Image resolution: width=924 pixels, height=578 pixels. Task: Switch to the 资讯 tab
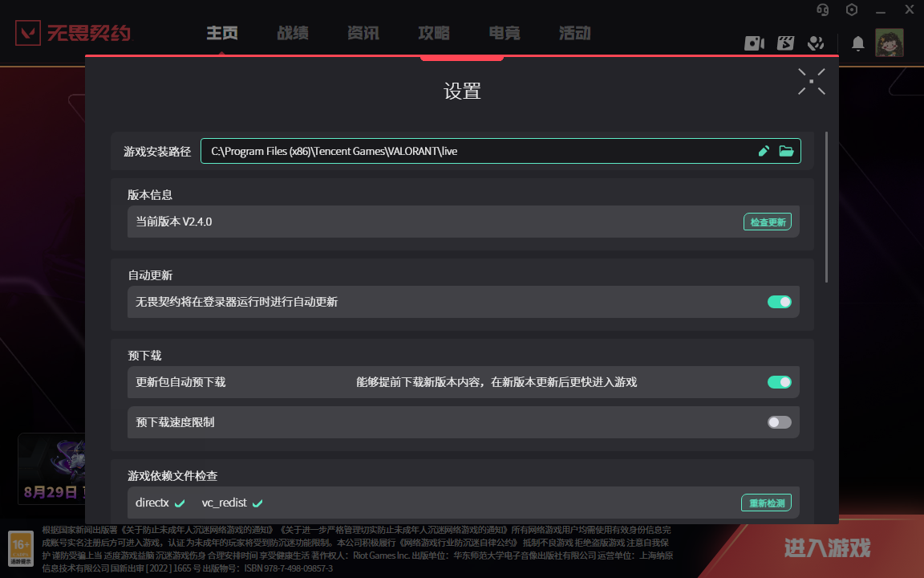tap(363, 33)
